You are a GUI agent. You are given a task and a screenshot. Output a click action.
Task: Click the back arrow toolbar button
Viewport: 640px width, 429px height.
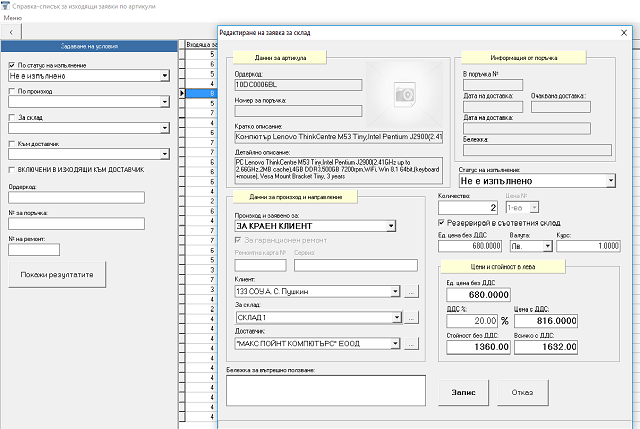(11, 32)
